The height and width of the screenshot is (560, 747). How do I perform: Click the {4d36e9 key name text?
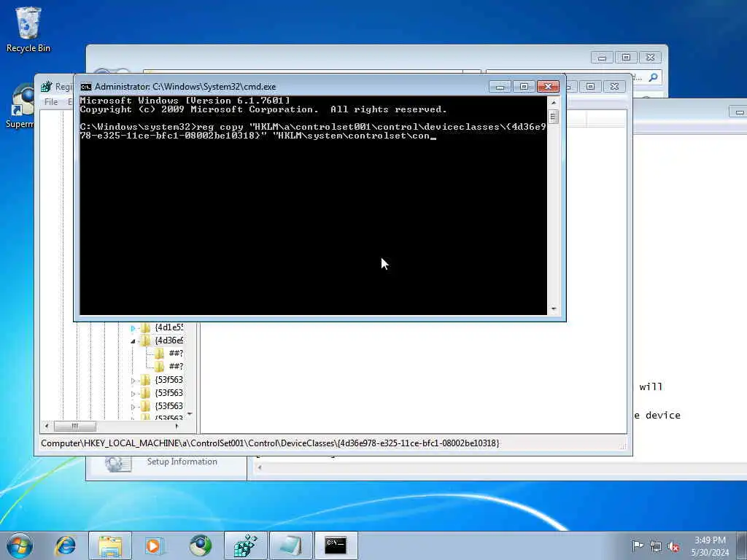(169, 341)
